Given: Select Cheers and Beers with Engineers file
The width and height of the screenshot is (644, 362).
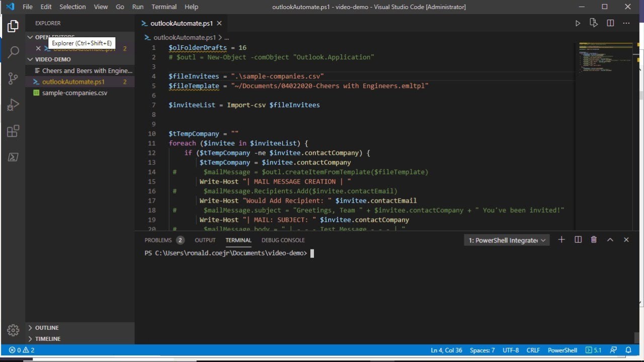Looking at the screenshot, I should coord(80,71).
